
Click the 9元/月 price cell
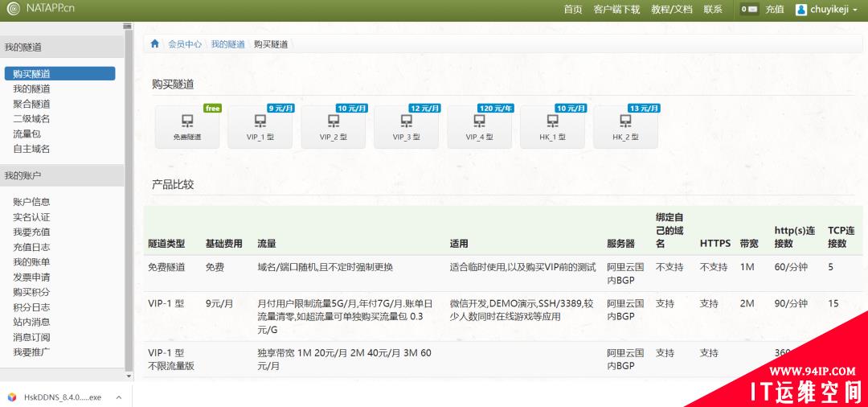pos(219,303)
